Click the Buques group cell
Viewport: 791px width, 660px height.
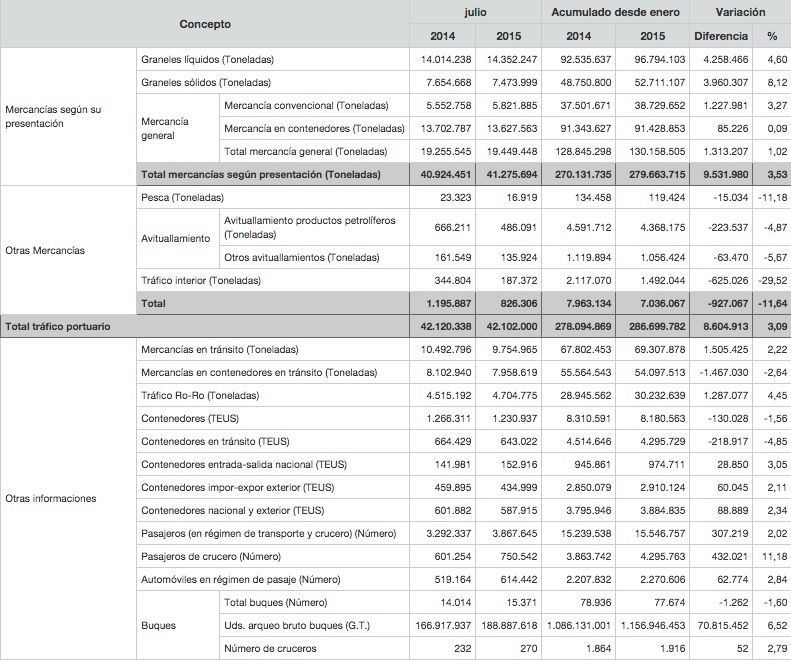click(x=159, y=626)
